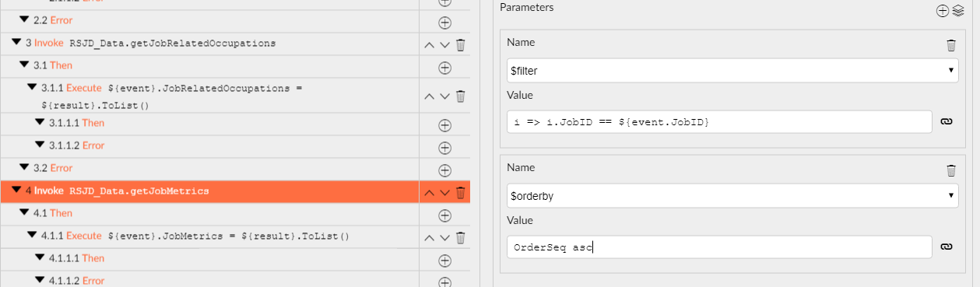Delete the $filter parameter
Screen dimensions: 980x287
950,45
